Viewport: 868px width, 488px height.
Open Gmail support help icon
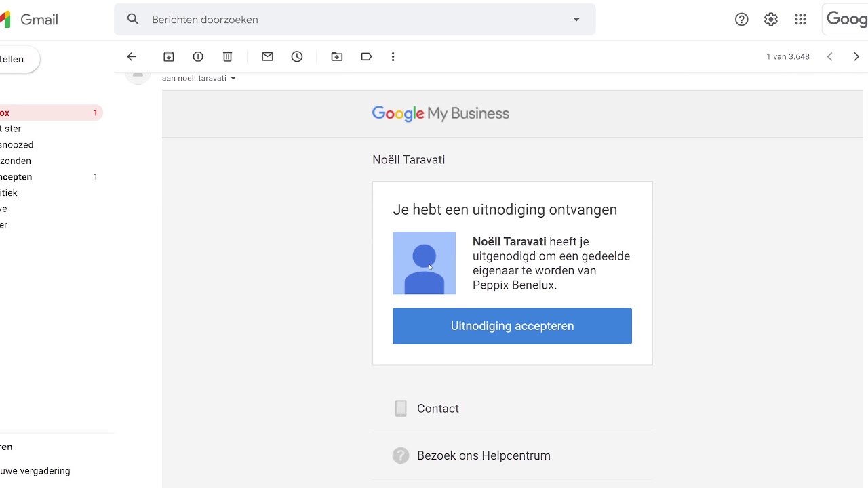click(x=742, y=20)
